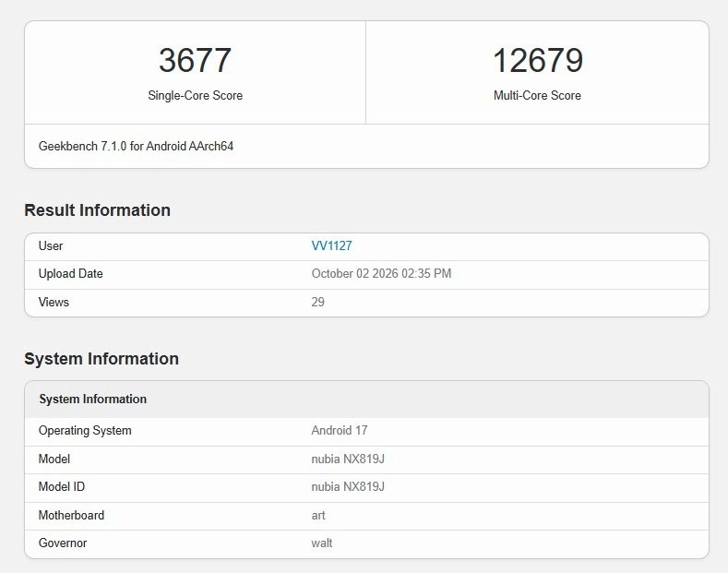Select the Android 17 value
Screen dimensions: 728x573
[x=340, y=431]
